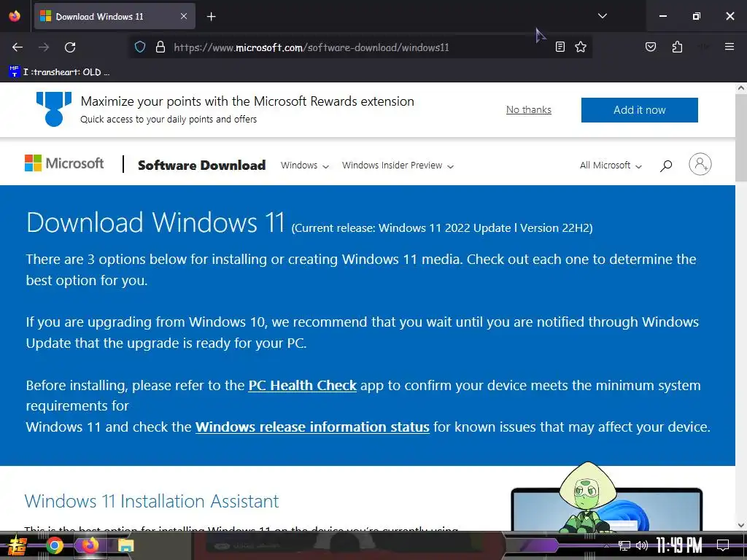Open the Start menu button
The width and height of the screenshot is (747, 560).
click(17, 545)
